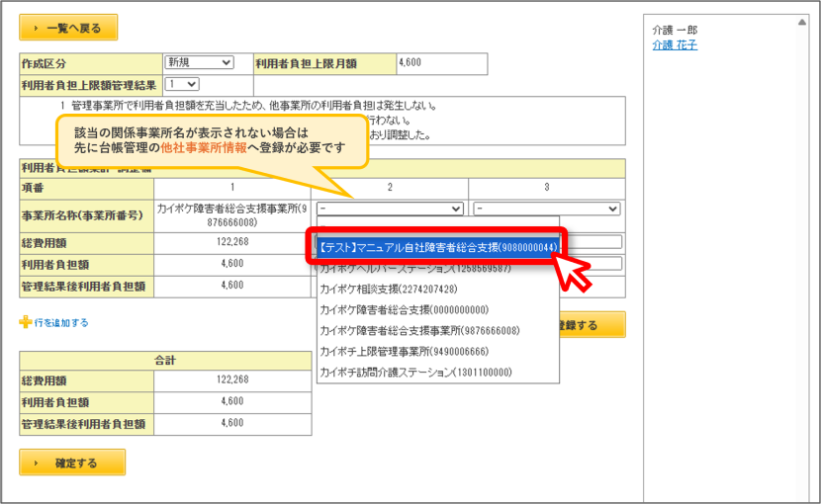Click the 一覧へ戻る button
Viewport: 821px width, 504px height.
(x=68, y=28)
